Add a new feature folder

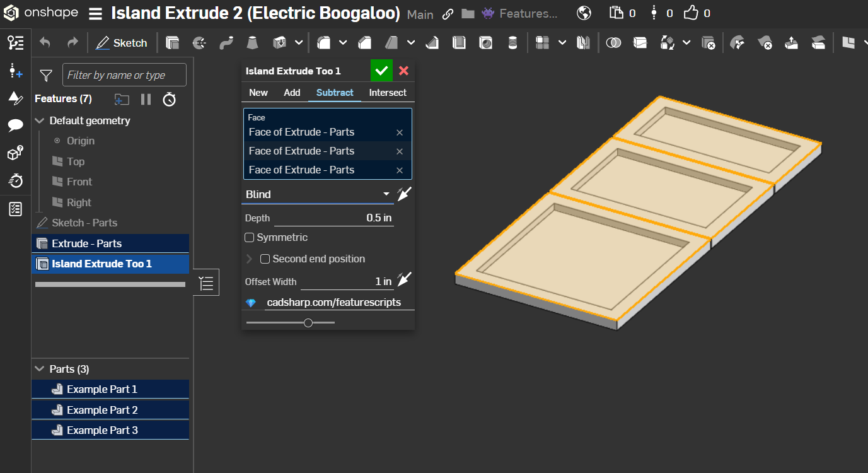122,99
